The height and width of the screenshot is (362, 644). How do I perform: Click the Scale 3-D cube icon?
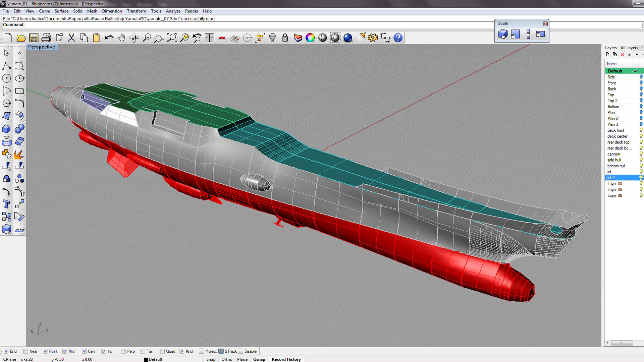503,34
